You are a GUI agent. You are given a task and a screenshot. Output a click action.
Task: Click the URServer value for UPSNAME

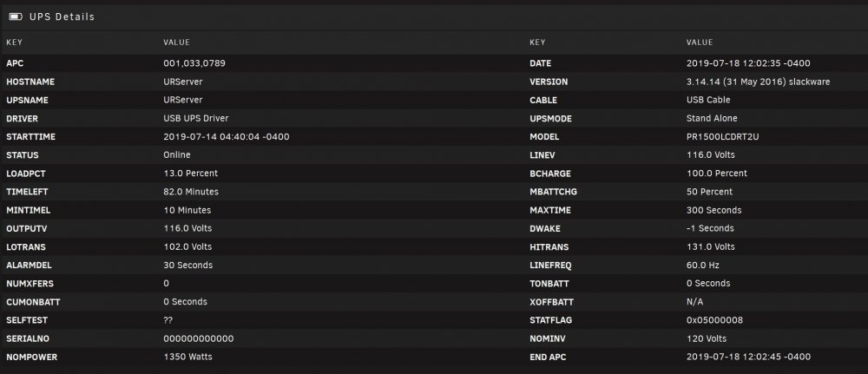(x=183, y=100)
